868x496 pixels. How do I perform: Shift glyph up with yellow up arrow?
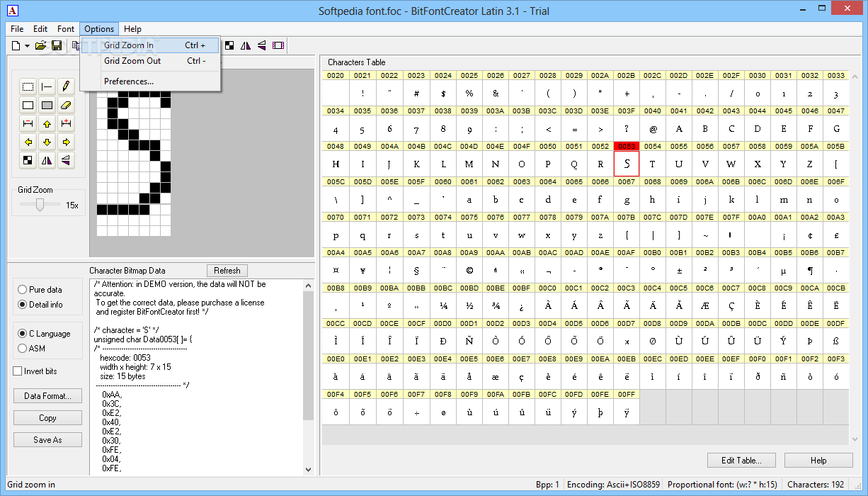47,124
